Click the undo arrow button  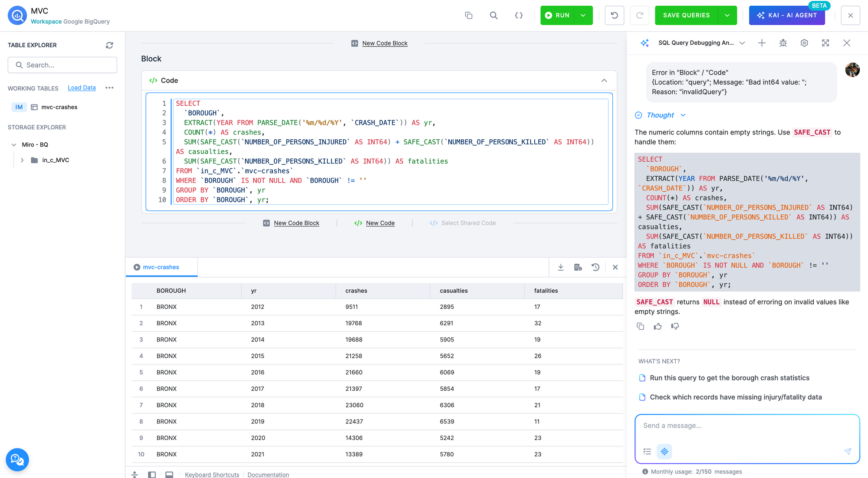pos(614,16)
